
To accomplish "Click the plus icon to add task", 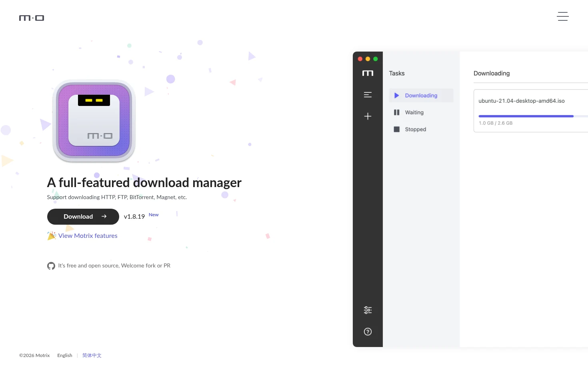I will 368,116.
